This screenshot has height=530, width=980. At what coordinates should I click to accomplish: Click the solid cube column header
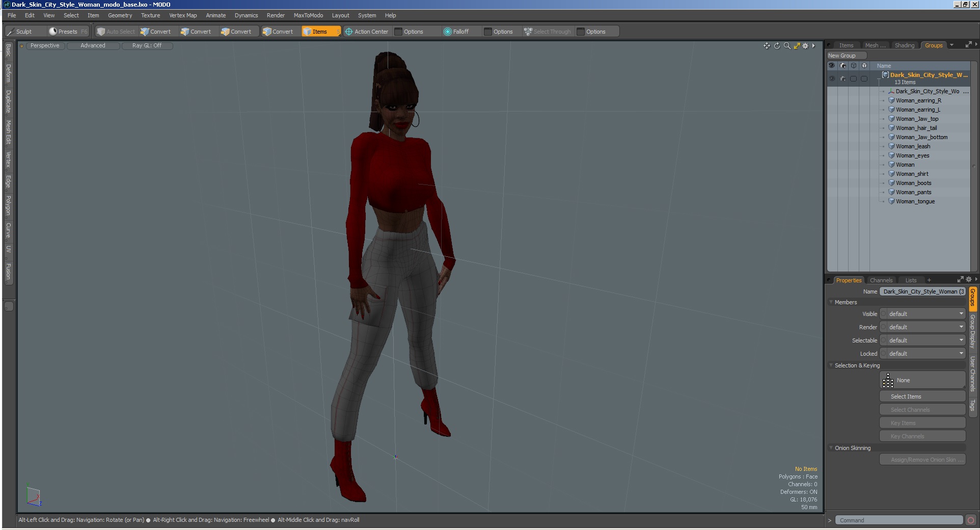(864, 66)
